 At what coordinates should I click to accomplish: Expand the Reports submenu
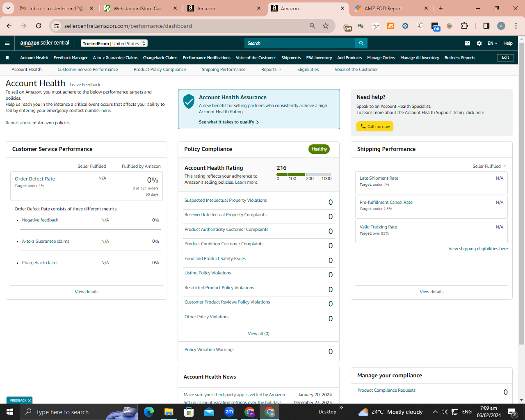pos(271,70)
